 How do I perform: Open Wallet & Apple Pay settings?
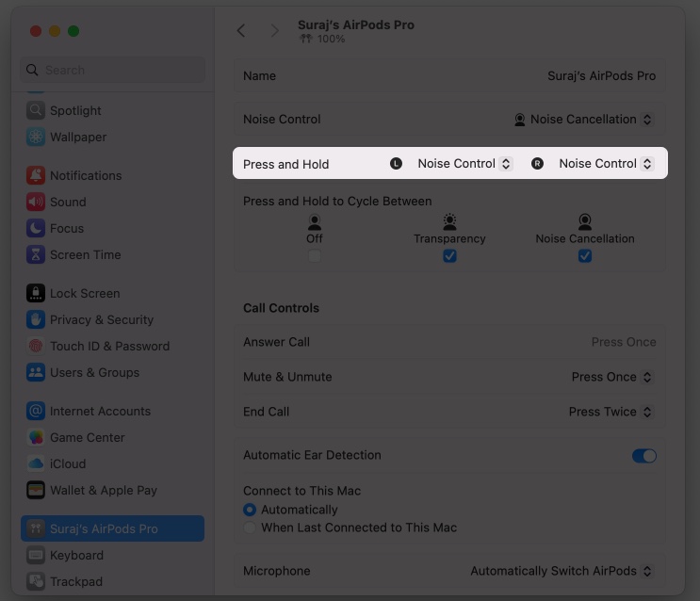coord(112,490)
